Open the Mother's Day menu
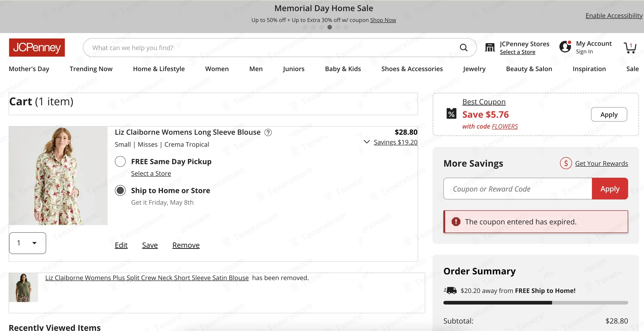644x331 pixels. pyautogui.click(x=29, y=69)
